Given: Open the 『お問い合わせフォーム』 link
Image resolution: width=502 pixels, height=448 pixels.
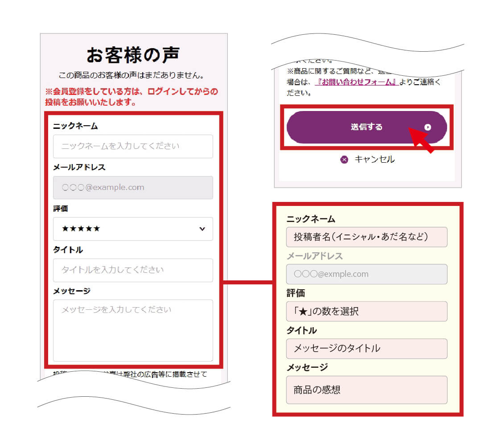Looking at the screenshot, I should [356, 82].
